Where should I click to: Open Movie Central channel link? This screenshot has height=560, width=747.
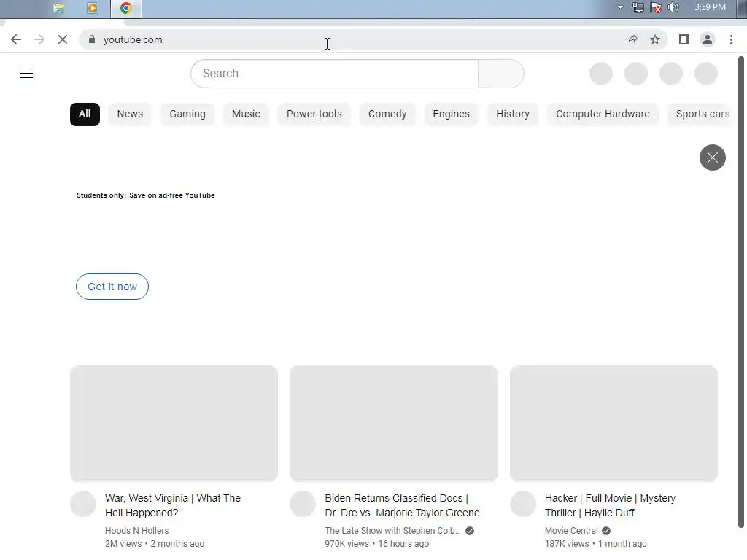click(x=571, y=531)
